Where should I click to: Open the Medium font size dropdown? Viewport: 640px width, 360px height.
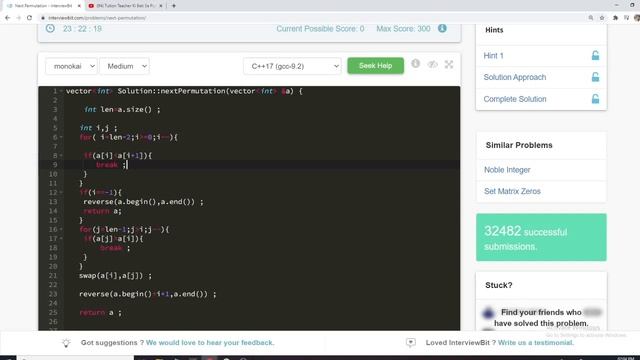coord(124,66)
